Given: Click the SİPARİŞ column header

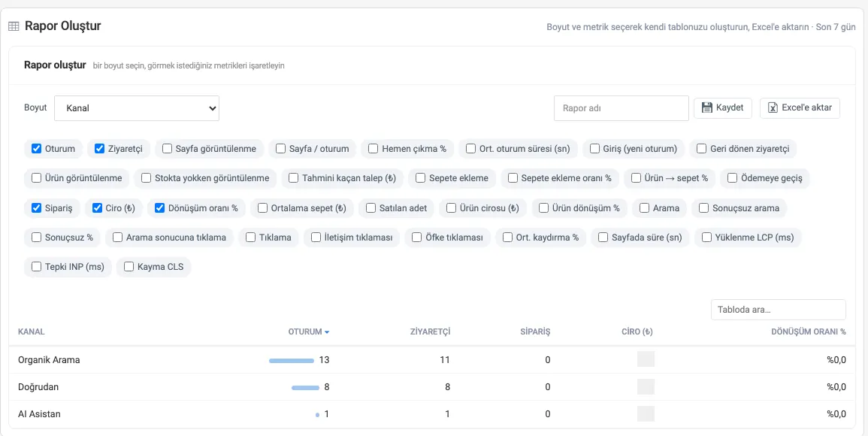Looking at the screenshot, I should (535, 332).
